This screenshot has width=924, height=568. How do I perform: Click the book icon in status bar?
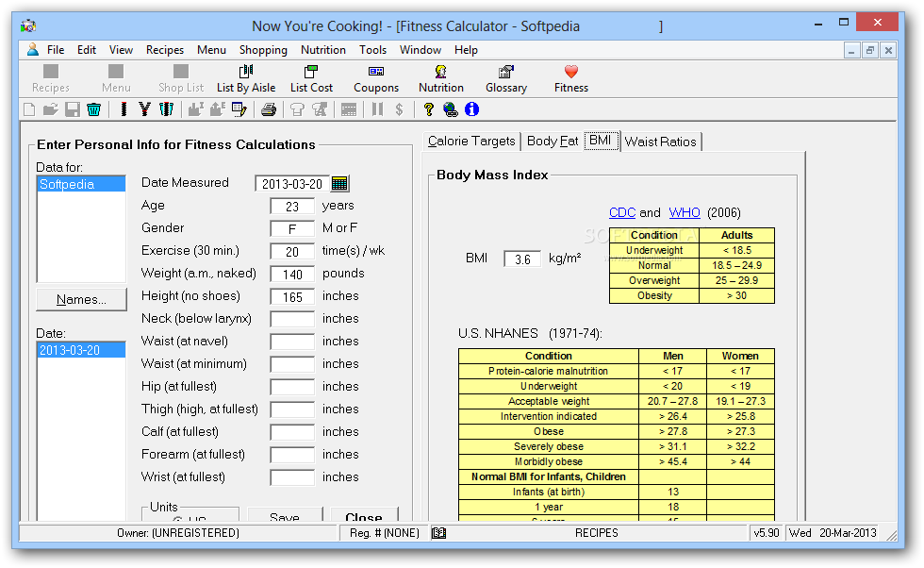click(x=439, y=533)
